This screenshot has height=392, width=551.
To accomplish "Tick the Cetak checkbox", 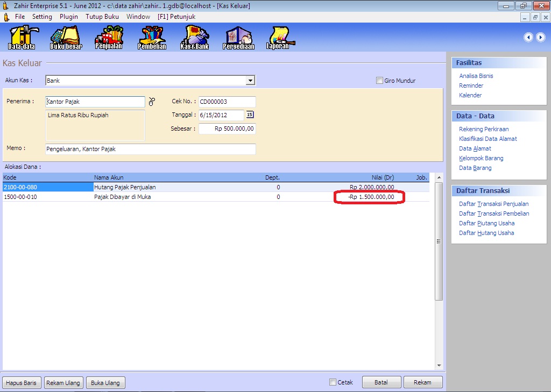I will 333,382.
